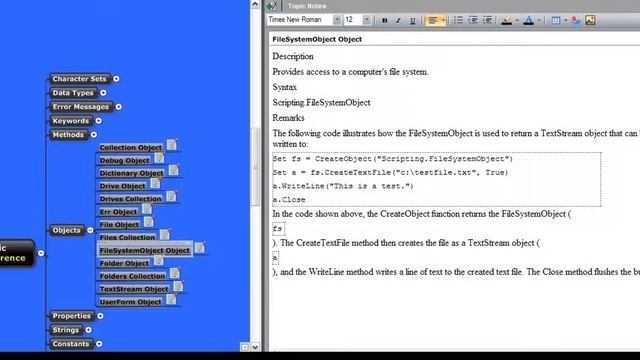Screen dimensions: 640x360
Task: Expand the Error Messages branch
Action: tap(118, 107)
